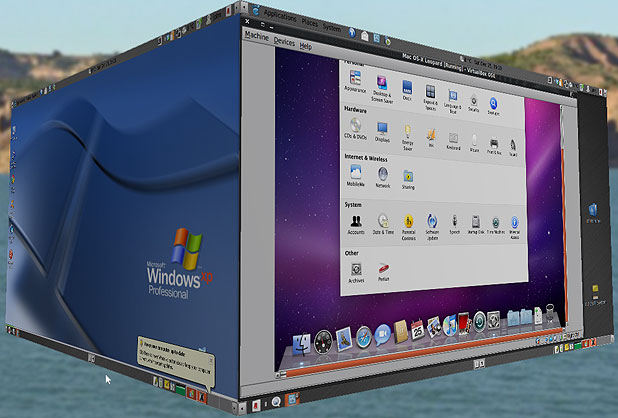Launch iTunes from the Mac dock
This screenshot has height=418, width=618.
tap(450, 325)
